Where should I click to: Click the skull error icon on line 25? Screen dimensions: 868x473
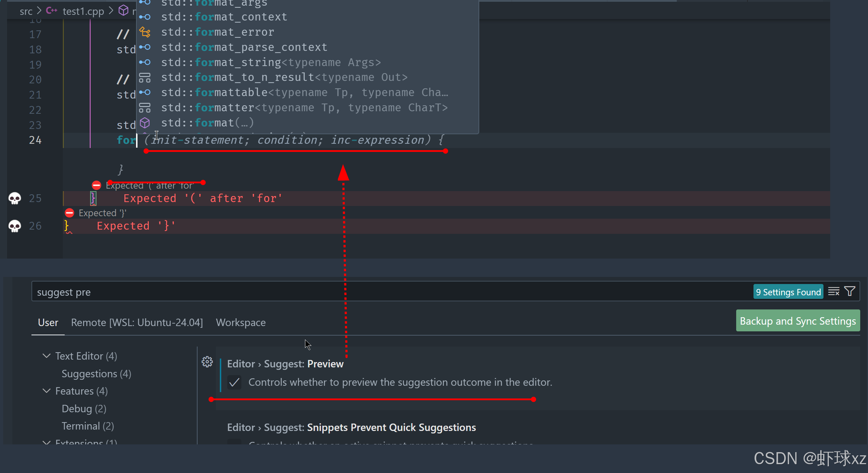[x=14, y=198]
